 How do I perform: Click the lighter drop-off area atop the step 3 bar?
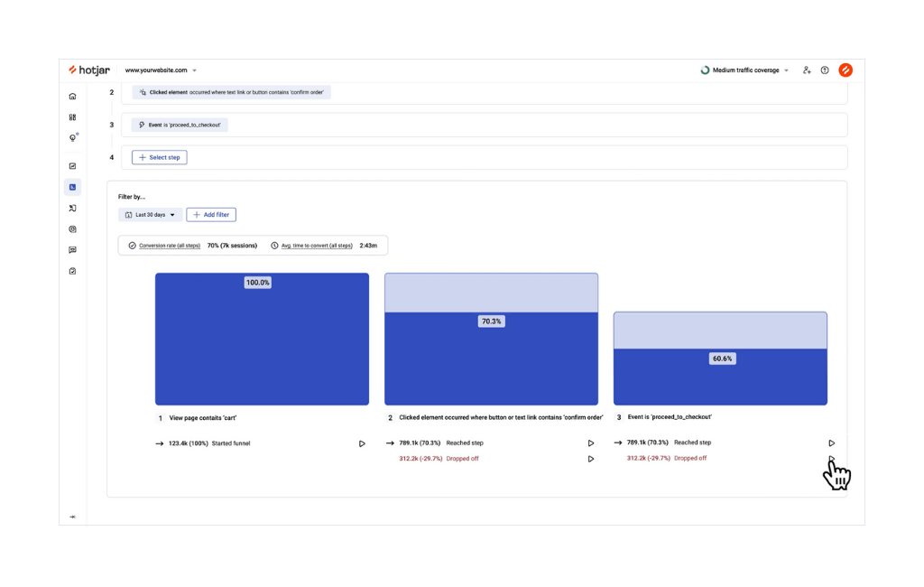(721, 331)
